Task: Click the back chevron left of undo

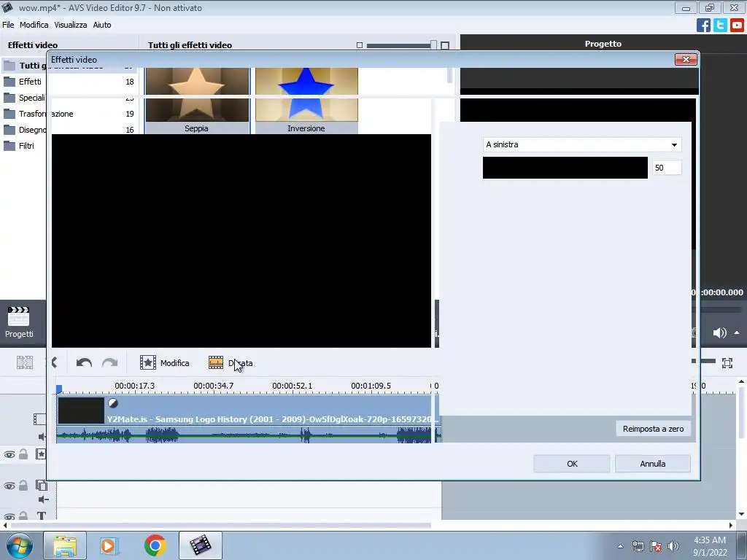Action: click(54, 363)
